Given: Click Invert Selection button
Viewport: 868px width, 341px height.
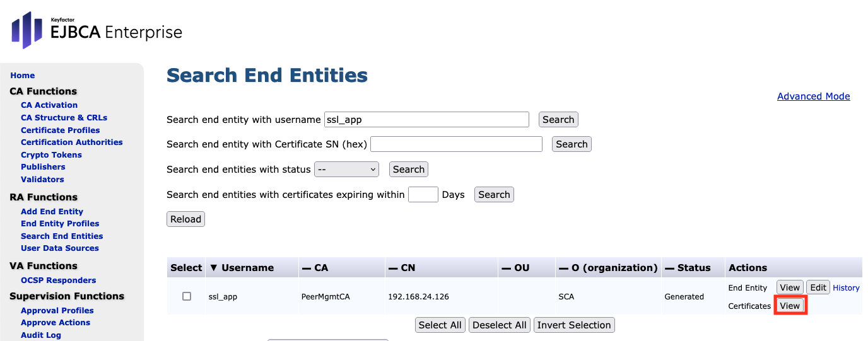Looking at the screenshot, I should point(573,325).
